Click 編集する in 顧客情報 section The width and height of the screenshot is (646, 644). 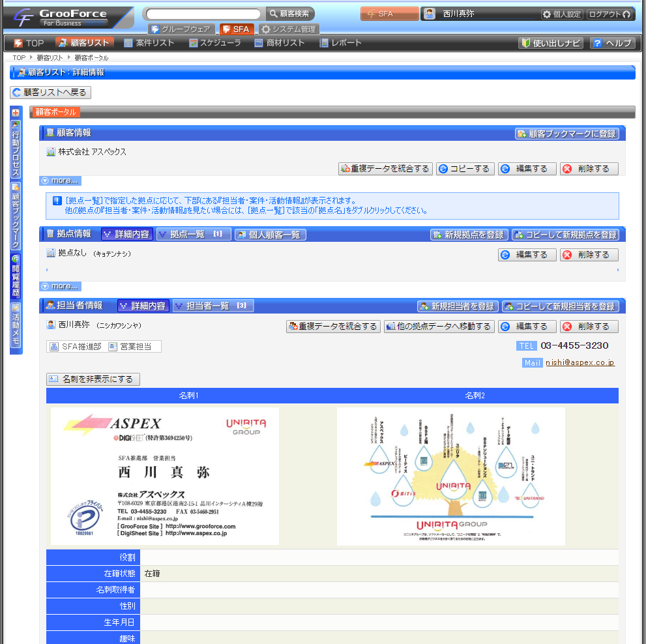click(527, 169)
